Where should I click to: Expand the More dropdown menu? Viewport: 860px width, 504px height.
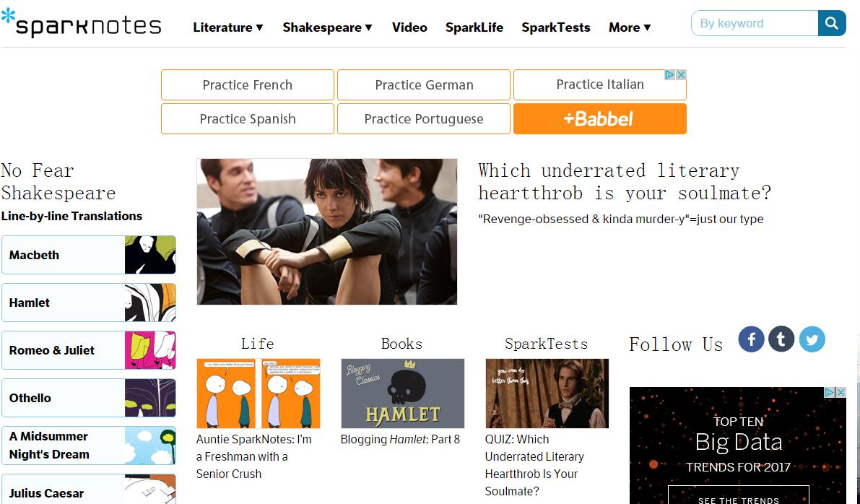click(x=630, y=27)
